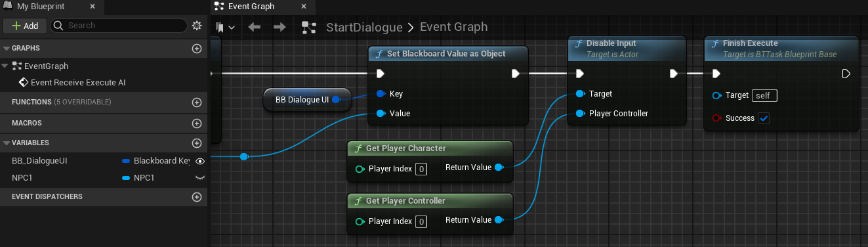Click the Value input pin

pos(381,114)
